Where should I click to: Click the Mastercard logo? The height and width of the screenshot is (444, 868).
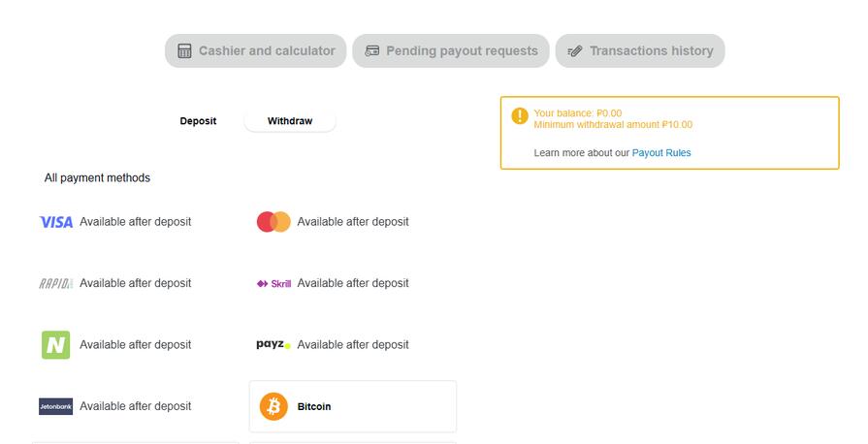tap(273, 222)
